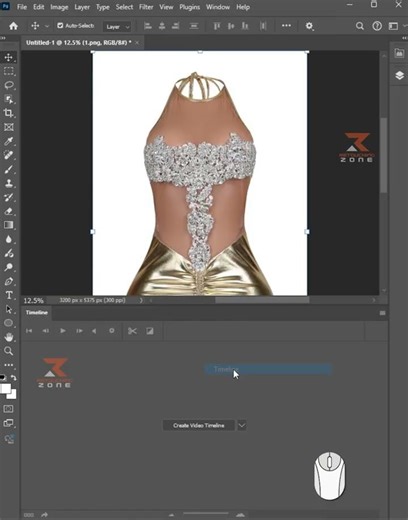Open the Image menu
Viewport: 408px width, 520px height.
59,7
